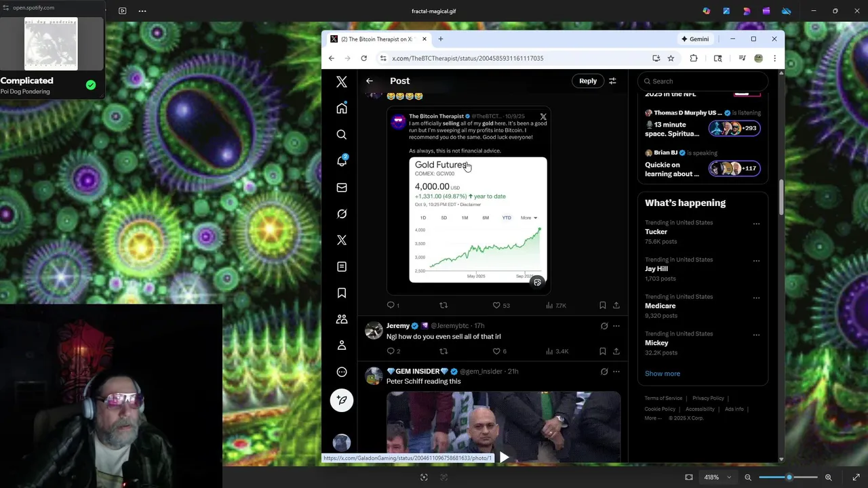Open options for the Tucker trend

tap(756, 224)
